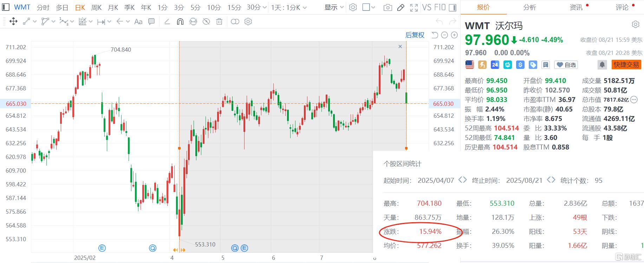Screen dimensions: 644x263
Task: Select the comment bubble annotation tool
Action: (151, 22)
